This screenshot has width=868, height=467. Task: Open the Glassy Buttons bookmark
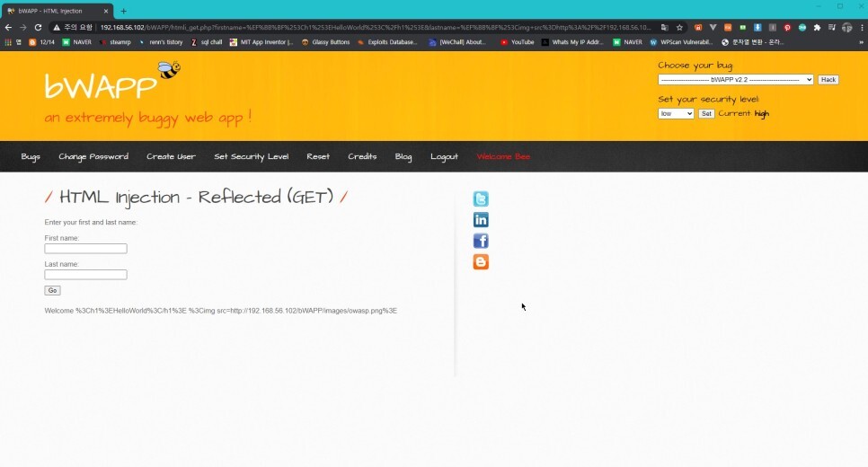(x=325, y=42)
